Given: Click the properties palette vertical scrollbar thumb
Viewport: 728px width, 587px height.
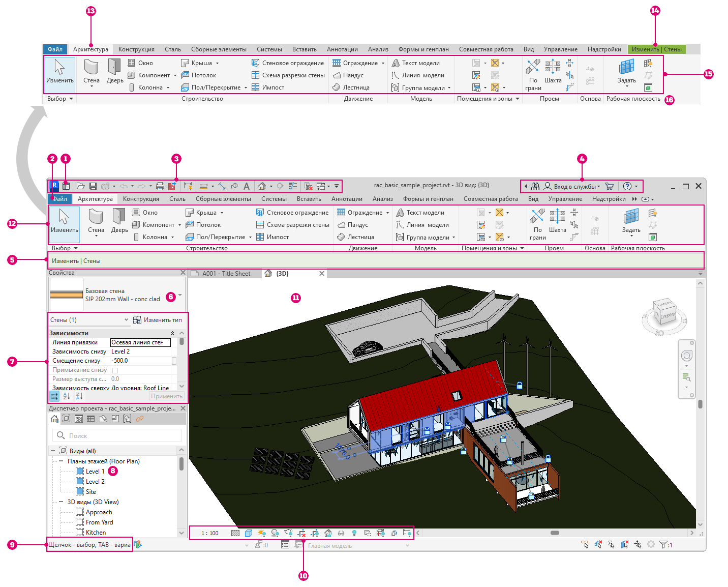Looking at the screenshot, I should (181, 342).
